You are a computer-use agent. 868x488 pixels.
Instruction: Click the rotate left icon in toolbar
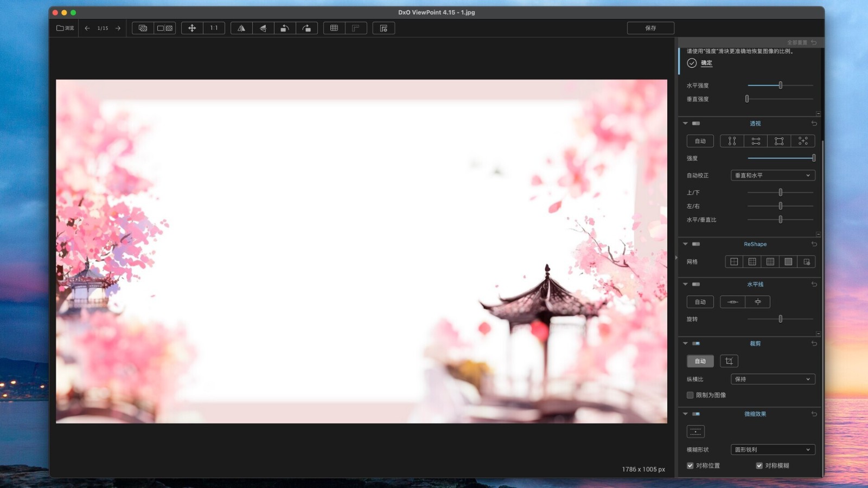tap(285, 28)
